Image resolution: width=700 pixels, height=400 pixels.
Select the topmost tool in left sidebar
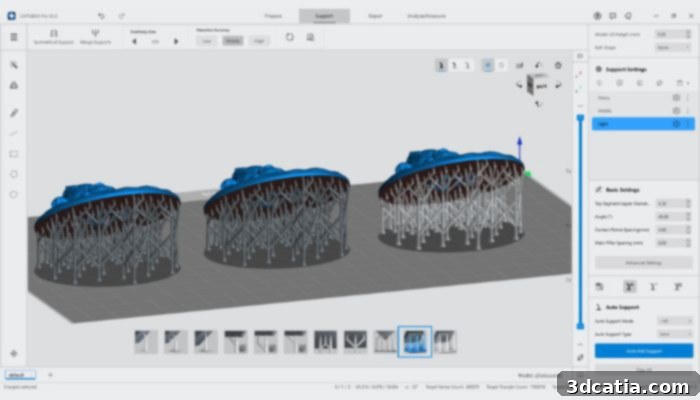pyautogui.click(x=14, y=65)
